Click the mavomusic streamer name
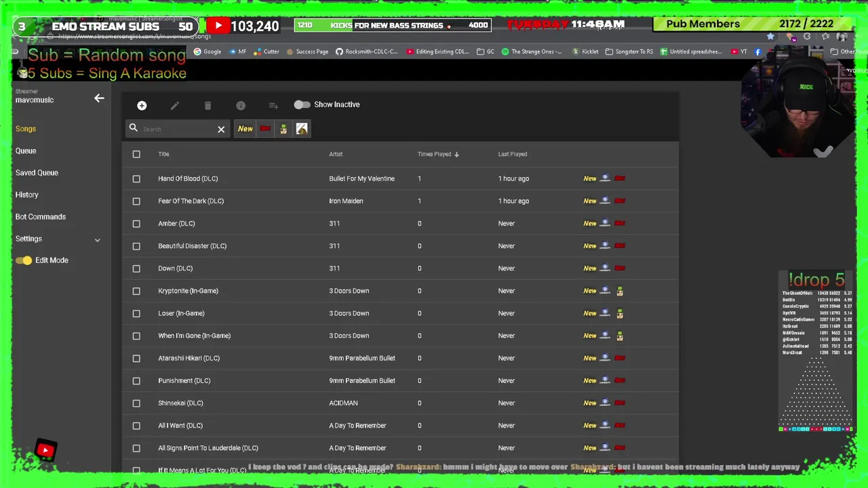This screenshot has width=868, height=488. point(35,100)
